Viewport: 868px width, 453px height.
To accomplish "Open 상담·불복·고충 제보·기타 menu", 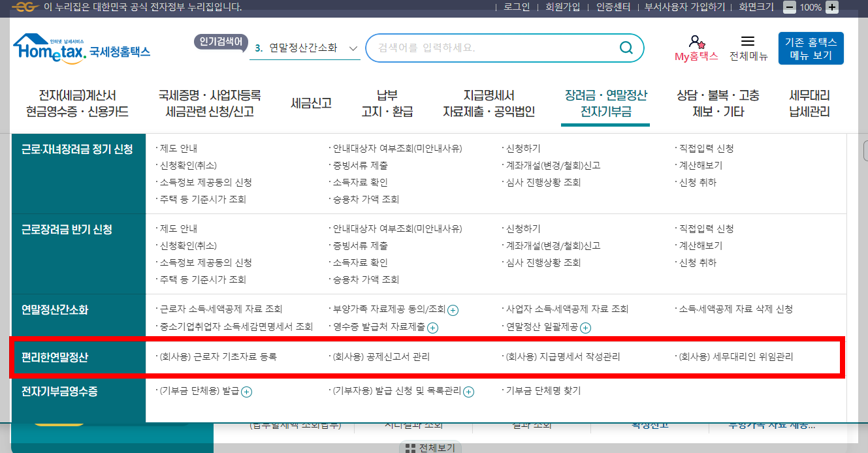I will tap(718, 103).
